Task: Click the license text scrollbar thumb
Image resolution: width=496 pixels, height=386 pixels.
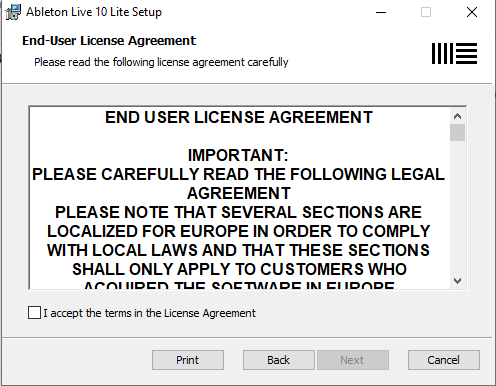Action: click(457, 133)
